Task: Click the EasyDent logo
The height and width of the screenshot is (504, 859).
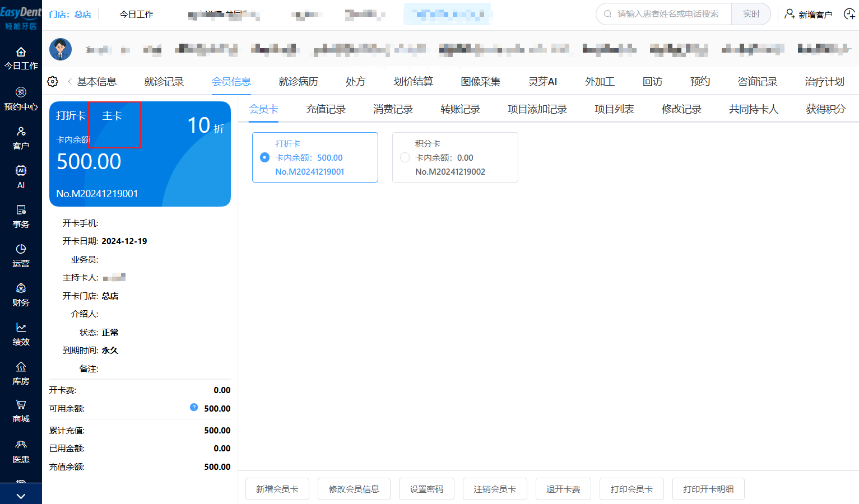Action: pyautogui.click(x=21, y=17)
